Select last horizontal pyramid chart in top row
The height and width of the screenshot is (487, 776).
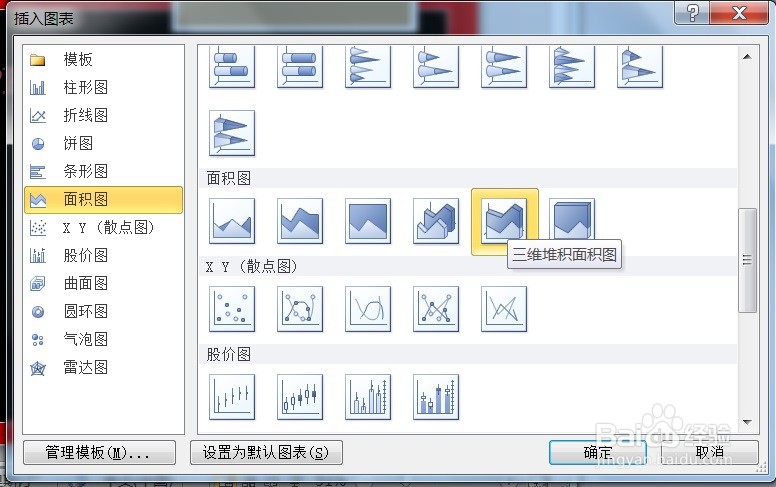click(640, 67)
